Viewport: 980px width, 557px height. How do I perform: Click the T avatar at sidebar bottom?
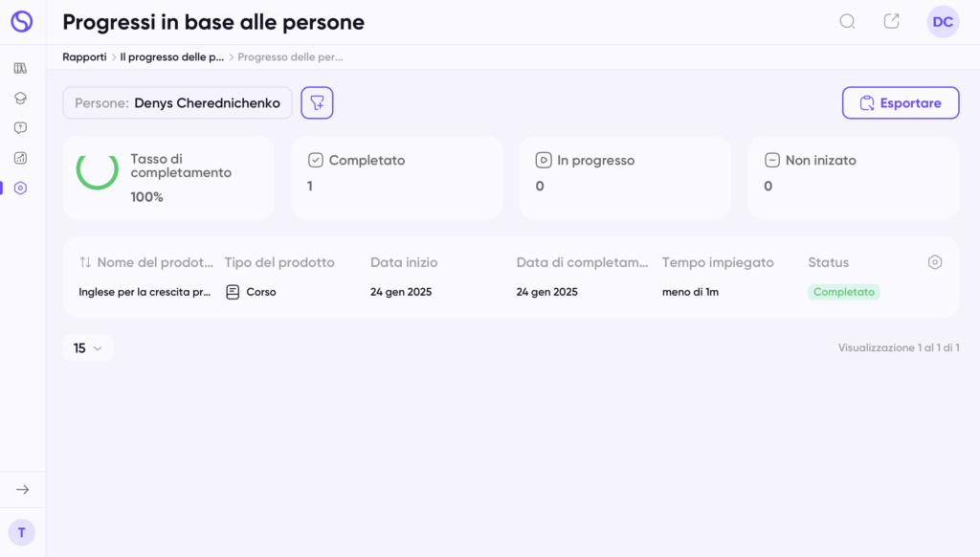tap(22, 533)
